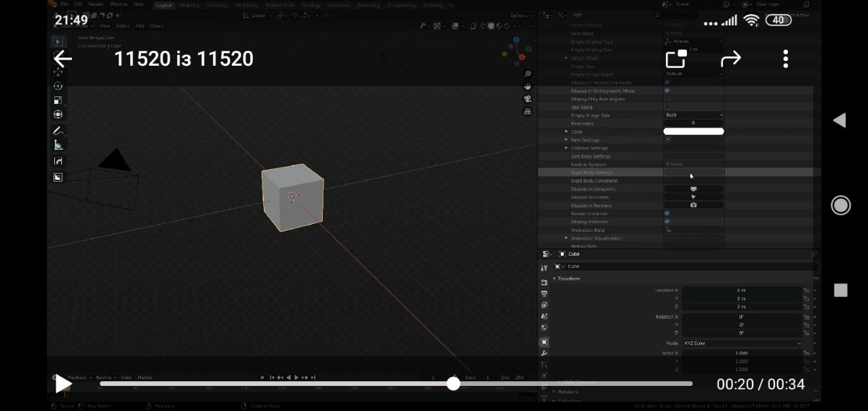Viewport: 868px width, 411px height.
Task: Tap the Android home circle button
Action: (x=841, y=206)
